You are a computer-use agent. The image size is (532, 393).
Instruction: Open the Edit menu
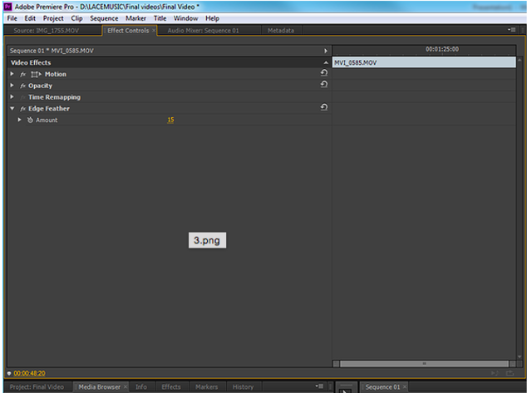[x=30, y=18]
